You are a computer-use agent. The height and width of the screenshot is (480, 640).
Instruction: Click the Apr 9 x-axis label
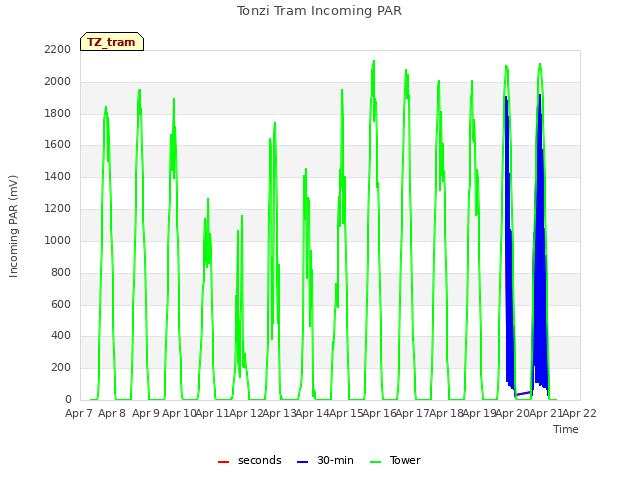[x=145, y=413]
